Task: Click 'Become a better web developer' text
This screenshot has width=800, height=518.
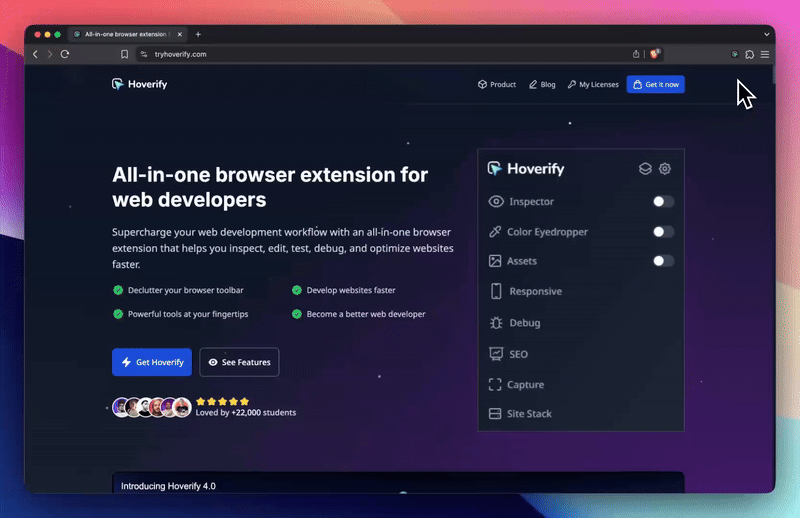Action: (366, 314)
